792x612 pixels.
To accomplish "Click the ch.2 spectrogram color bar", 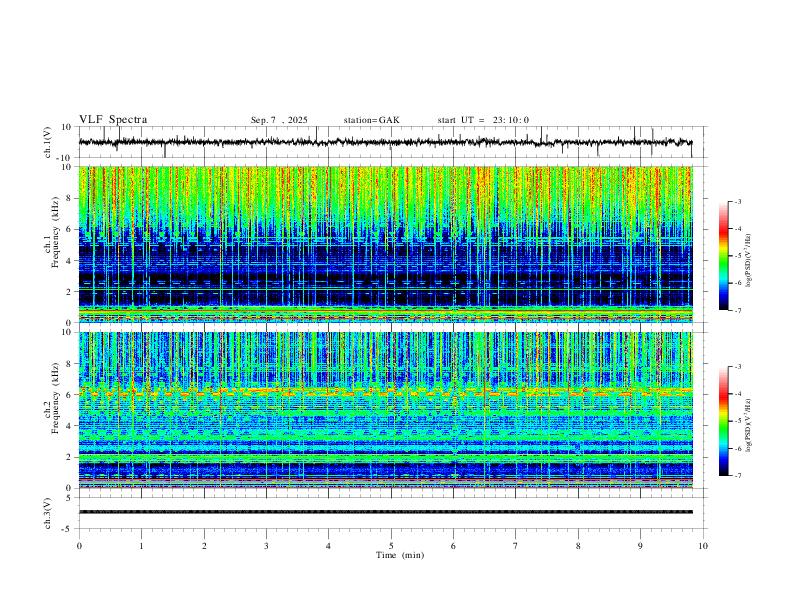I will (723, 421).
